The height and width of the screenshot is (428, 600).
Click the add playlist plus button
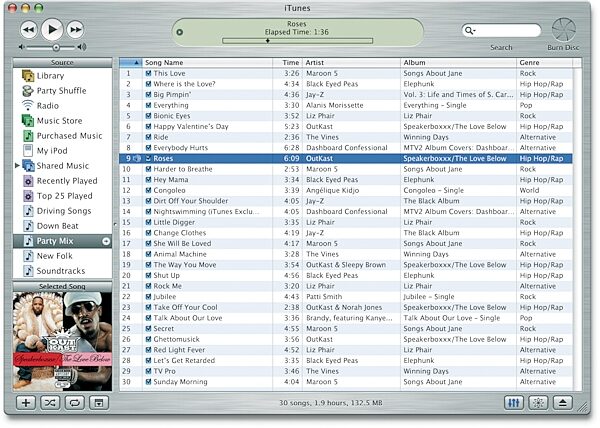click(x=26, y=403)
